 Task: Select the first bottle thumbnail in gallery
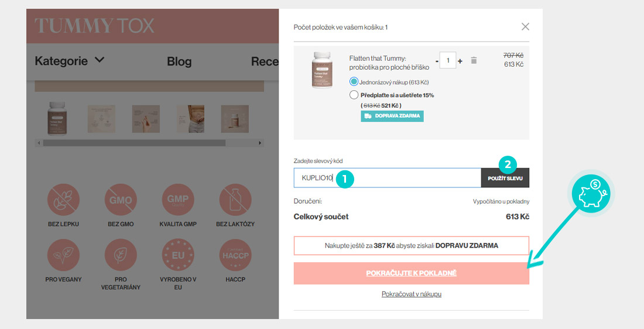click(57, 118)
